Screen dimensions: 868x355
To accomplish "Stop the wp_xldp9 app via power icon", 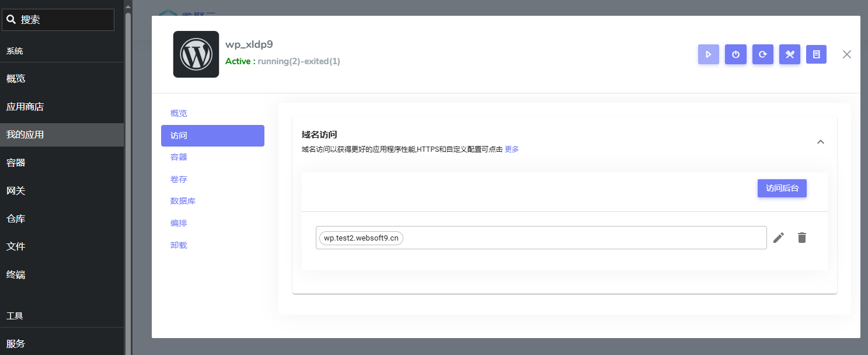I will (735, 54).
